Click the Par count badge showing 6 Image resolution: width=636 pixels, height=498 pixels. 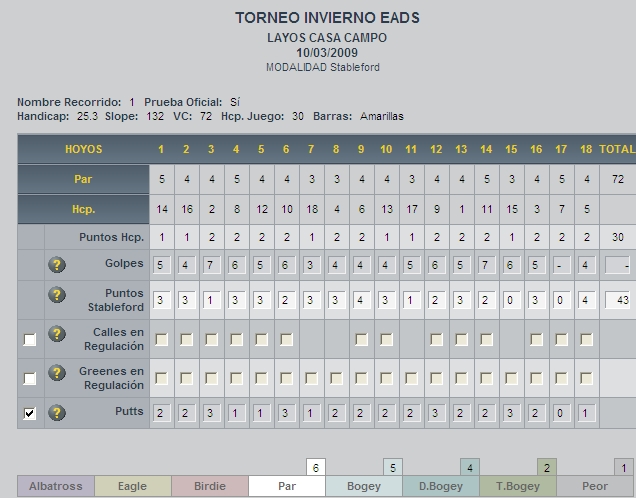point(316,468)
